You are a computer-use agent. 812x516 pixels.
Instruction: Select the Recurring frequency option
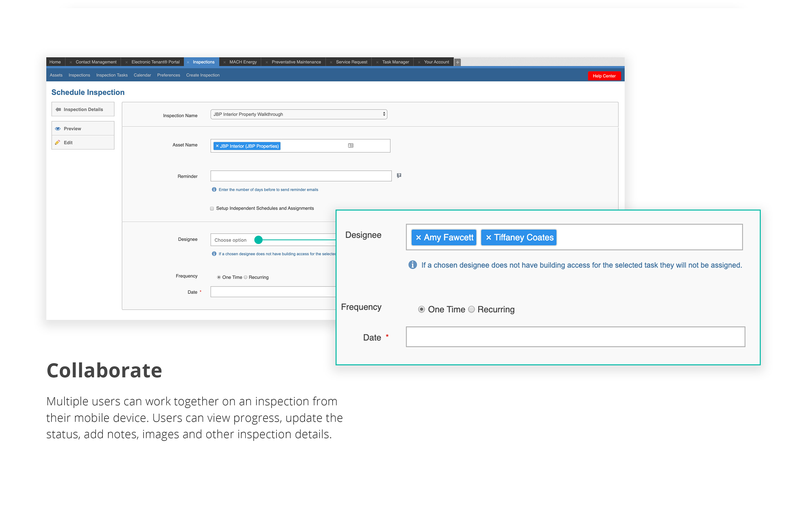pyautogui.click(x=472, y=309)
